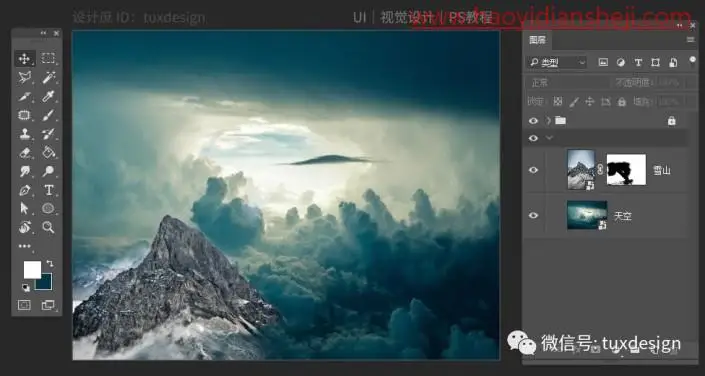This screenshot has width=705, height=376.
Task: Switch to the 图层 panel tab
Action: pyautogui.click(x=537, y=40)
